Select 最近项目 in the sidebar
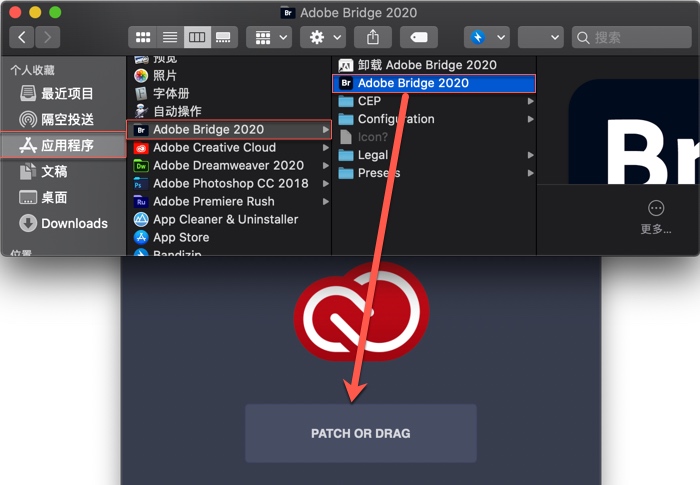 (63, 93)
